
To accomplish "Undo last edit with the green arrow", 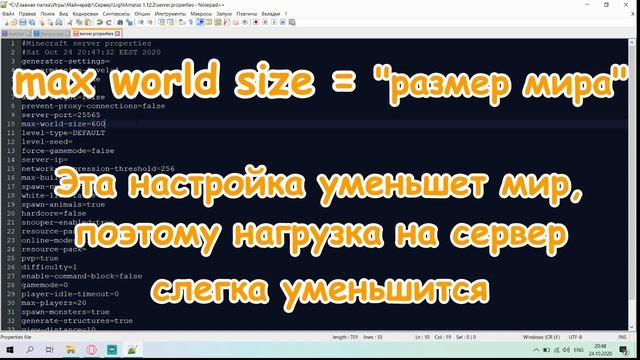I will click(x=99, y=22).
